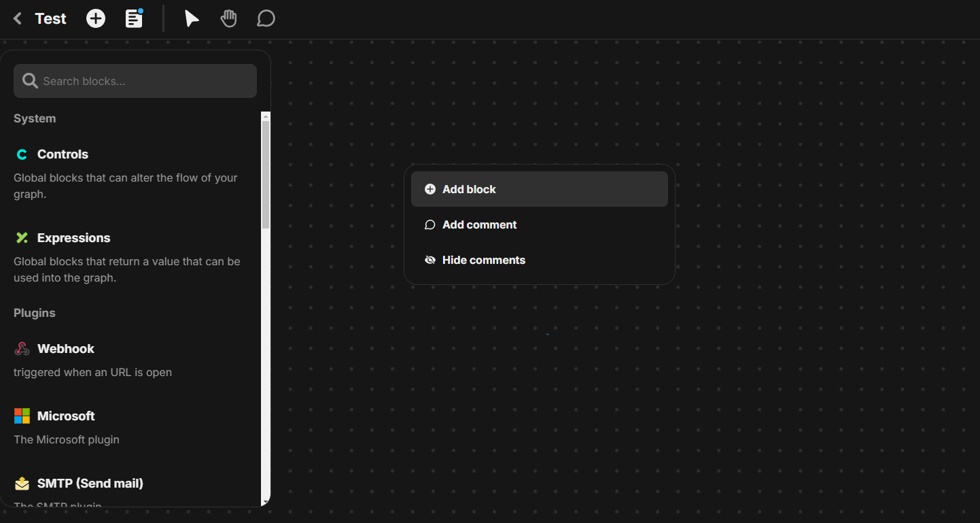Click the System section heading
Screen dimensions: 980x523
(35, 118)
